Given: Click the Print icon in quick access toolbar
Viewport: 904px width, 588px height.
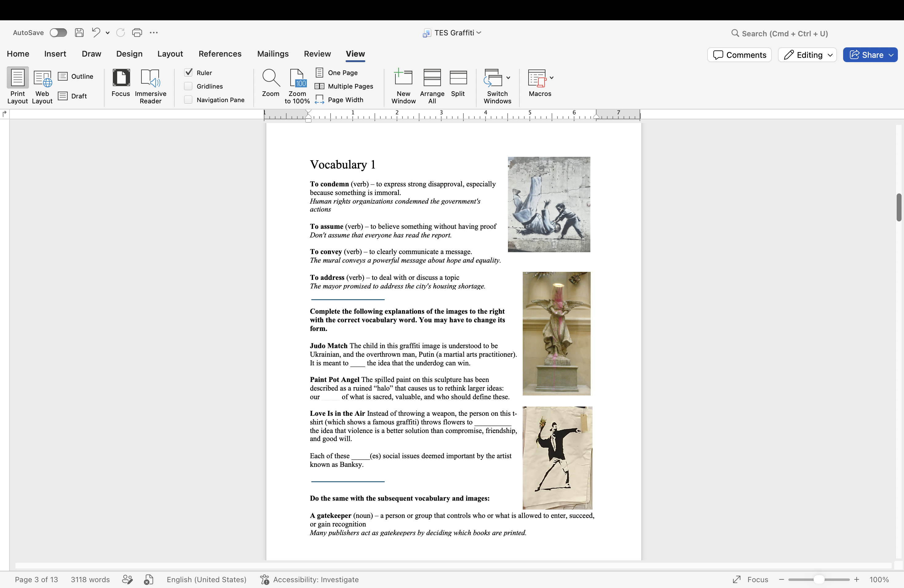Looking at the screenshot, I should coord(137,33).
